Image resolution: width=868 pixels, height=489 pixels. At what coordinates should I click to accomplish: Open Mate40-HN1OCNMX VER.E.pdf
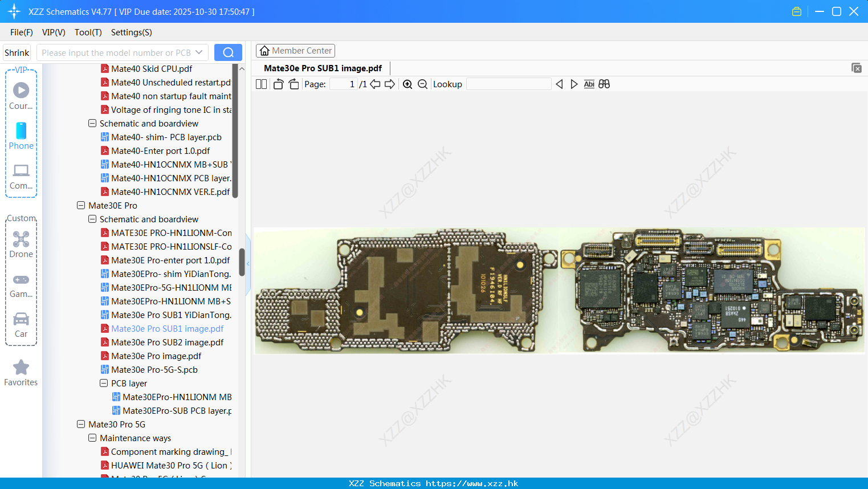(170, 191)
